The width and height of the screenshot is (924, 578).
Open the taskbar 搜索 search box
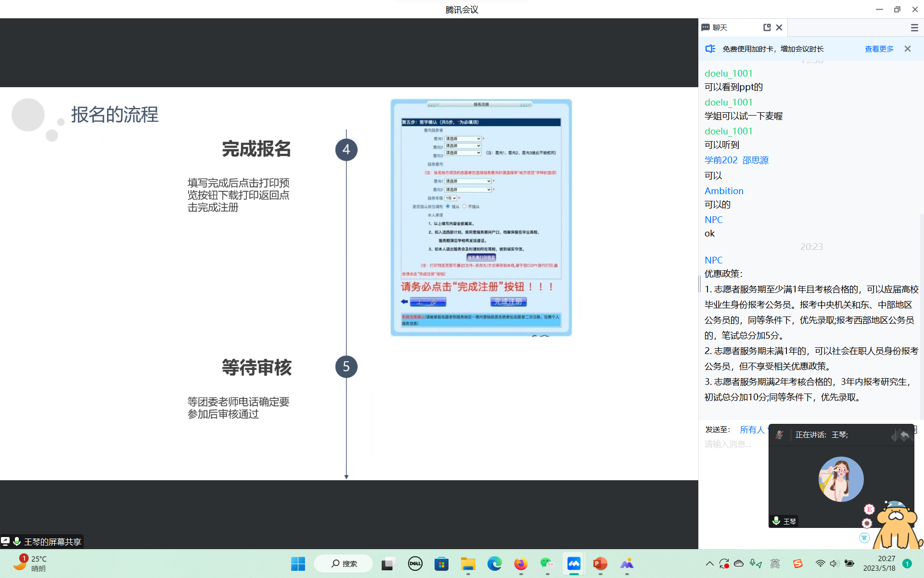344,564
